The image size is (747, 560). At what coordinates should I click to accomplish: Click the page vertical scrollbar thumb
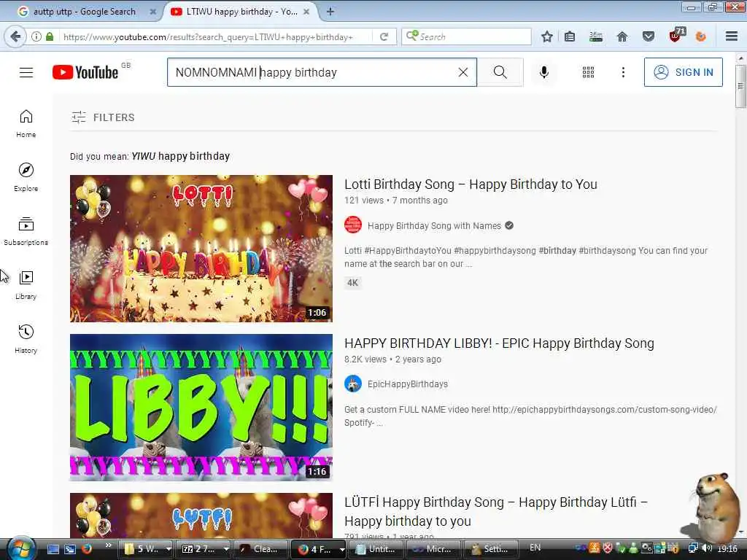click(x=741, y=87)
